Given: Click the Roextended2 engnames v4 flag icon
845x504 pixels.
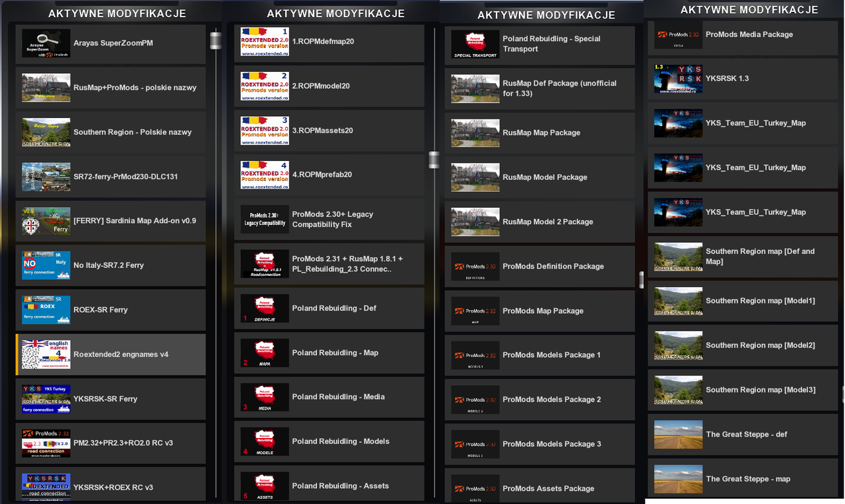Looking at the screenshot, I should (x=46, y=354).
